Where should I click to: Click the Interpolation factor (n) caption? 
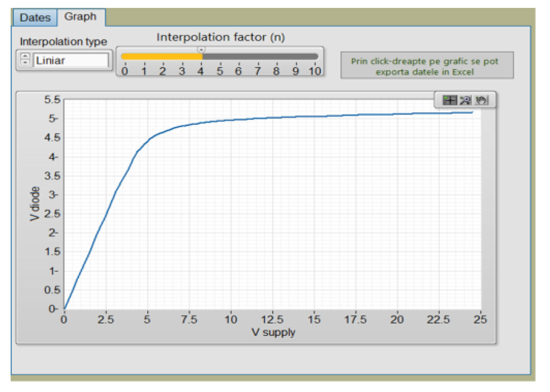[x=221, y=37]
